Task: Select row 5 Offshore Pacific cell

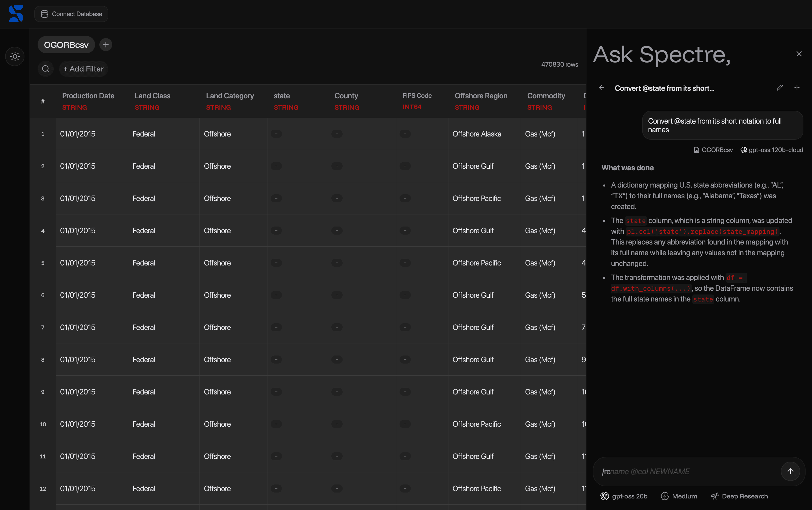Action: [476, 263]
